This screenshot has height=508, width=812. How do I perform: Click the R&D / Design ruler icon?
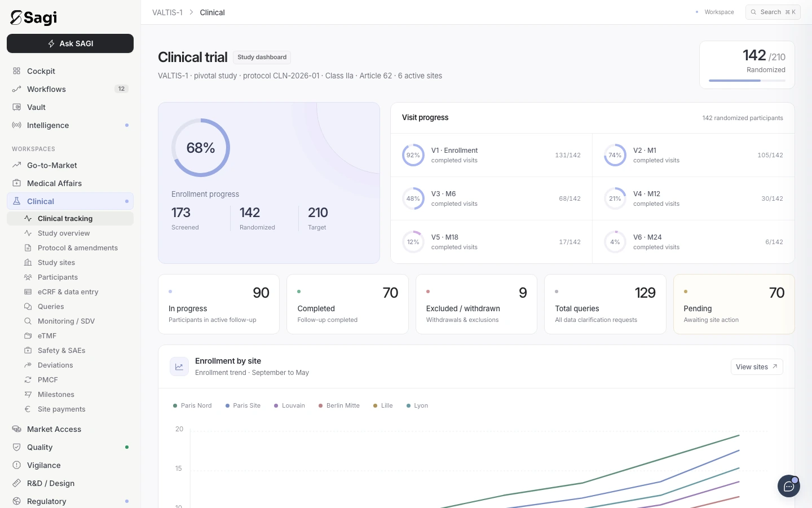pyautogui.click(x=17, y=483)
